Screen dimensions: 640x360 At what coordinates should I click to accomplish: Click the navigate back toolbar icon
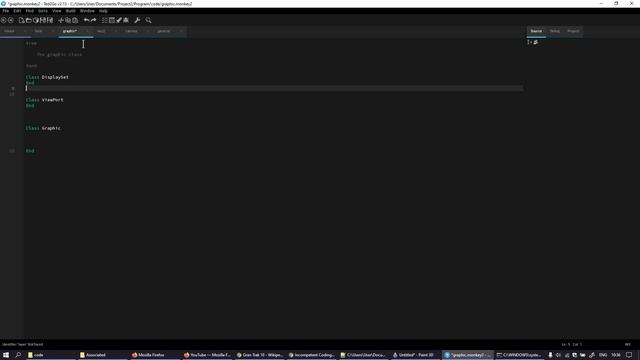coord(3,20)
